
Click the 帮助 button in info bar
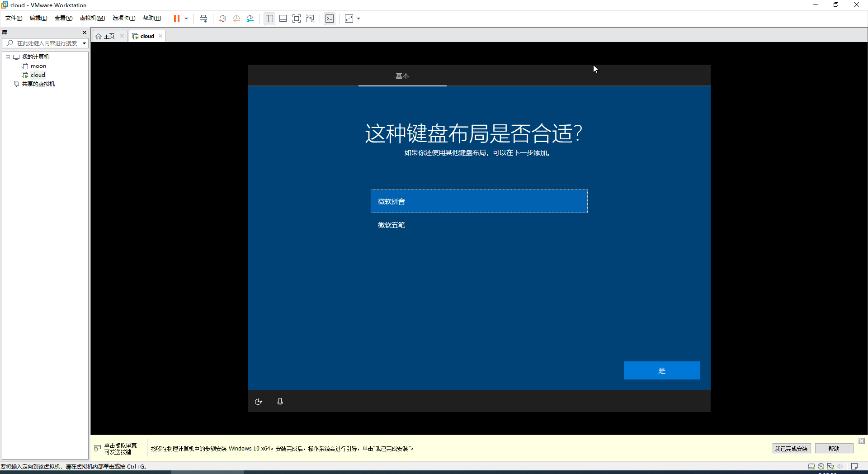pyautogui.click(x=834, y=449)
